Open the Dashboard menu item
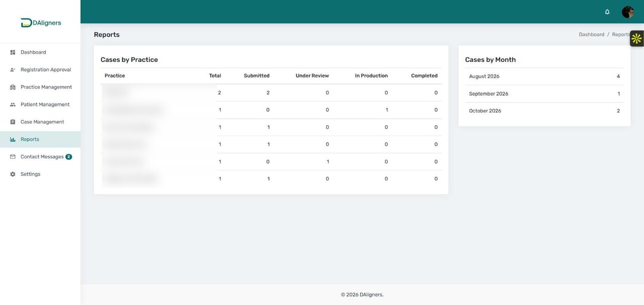The height and width of the screenshot is (305, 644). 40,52
